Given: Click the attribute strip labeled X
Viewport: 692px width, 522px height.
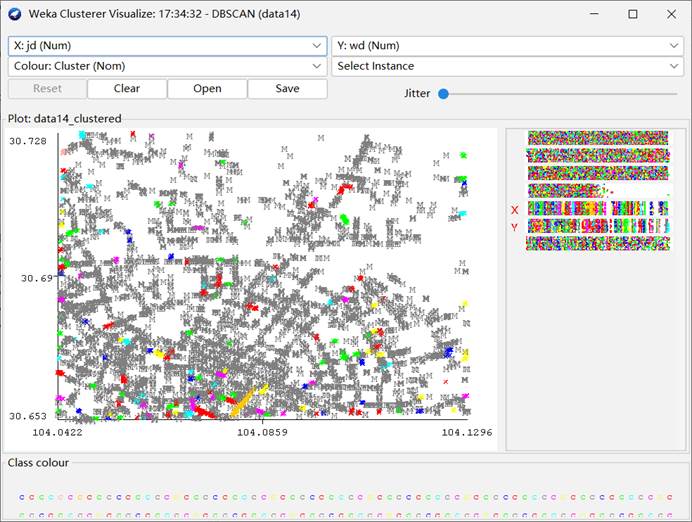Looking at the screenshot, I should (x=598, y=208).
